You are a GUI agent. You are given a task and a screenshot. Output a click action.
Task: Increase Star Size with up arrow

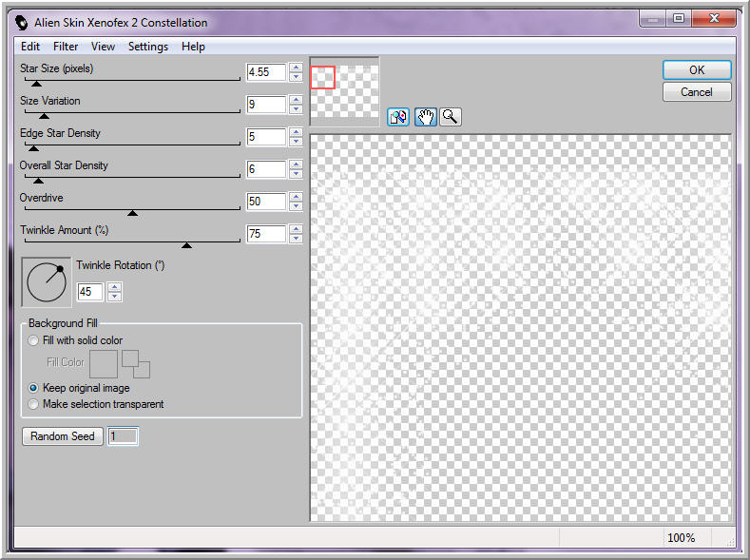coord(296,68)
